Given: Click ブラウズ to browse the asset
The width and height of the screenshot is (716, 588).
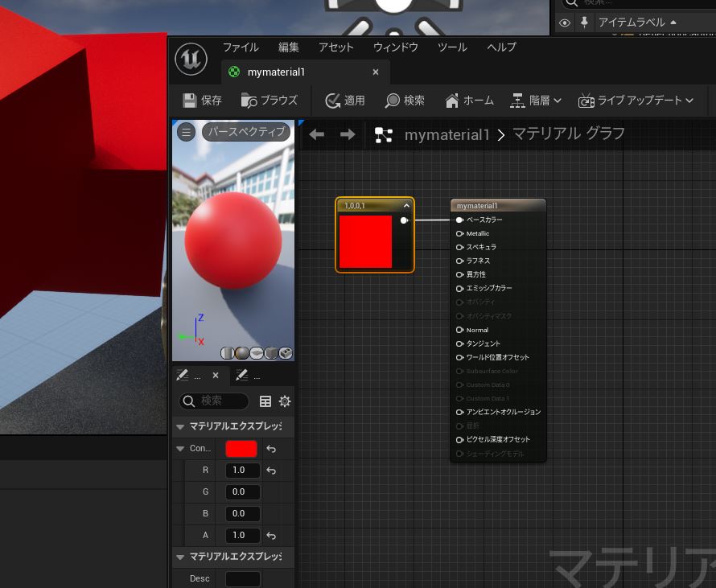Looking at the screenshot, I should click(x=270, y=101).
